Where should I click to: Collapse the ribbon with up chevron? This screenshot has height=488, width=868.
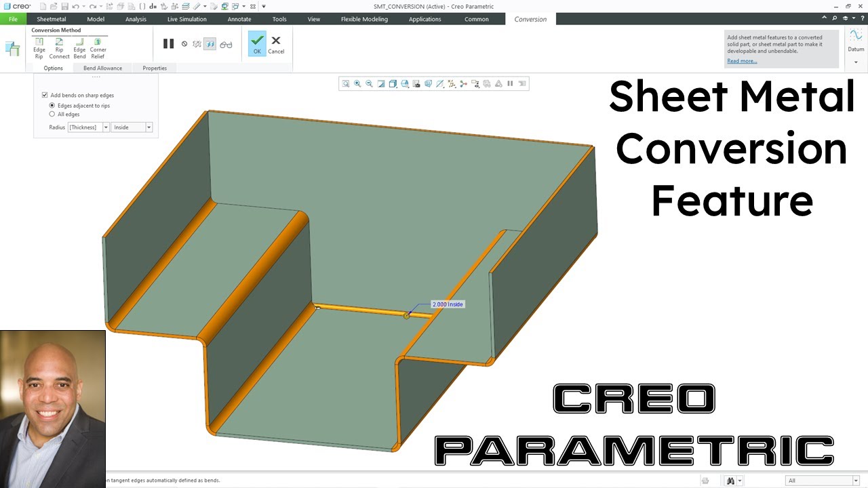pos(825,19)
